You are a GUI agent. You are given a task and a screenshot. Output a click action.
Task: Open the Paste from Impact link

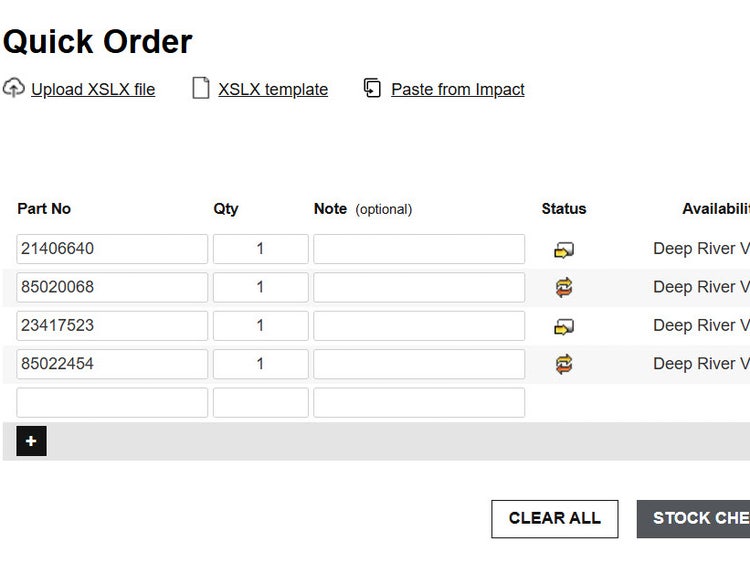458,89
